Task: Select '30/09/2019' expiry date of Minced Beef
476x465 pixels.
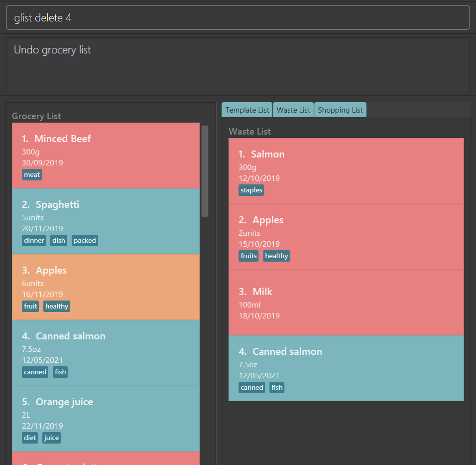Action: tap(42, 163)
